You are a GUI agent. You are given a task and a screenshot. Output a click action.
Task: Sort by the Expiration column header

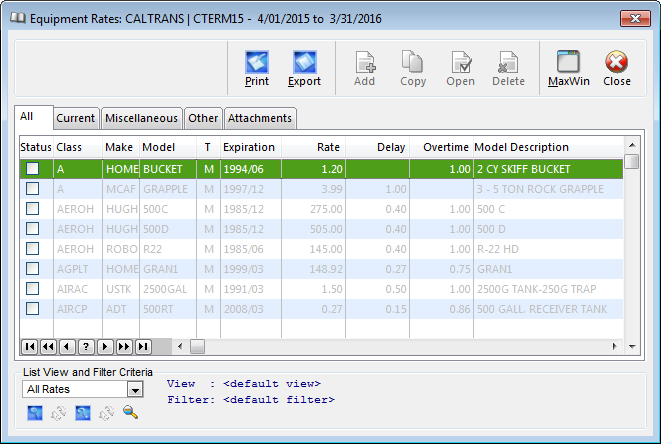click(251, 147)
